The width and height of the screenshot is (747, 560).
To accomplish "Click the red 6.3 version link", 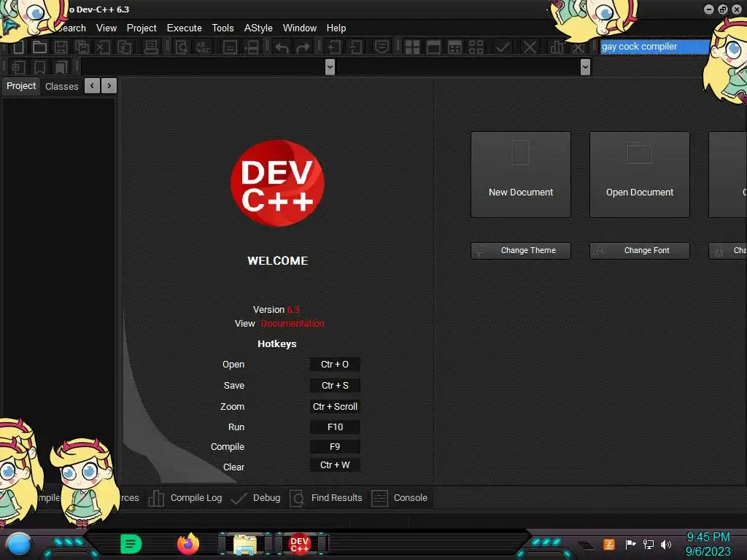I will (293, 309).
